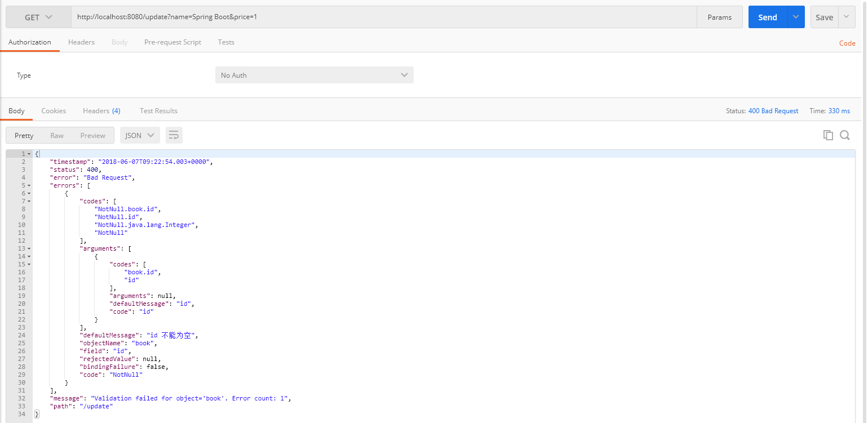The height and width of the screenshot is (423, 868).
Task: Open the GET method dropdown
Action: (x=38, y=17)
